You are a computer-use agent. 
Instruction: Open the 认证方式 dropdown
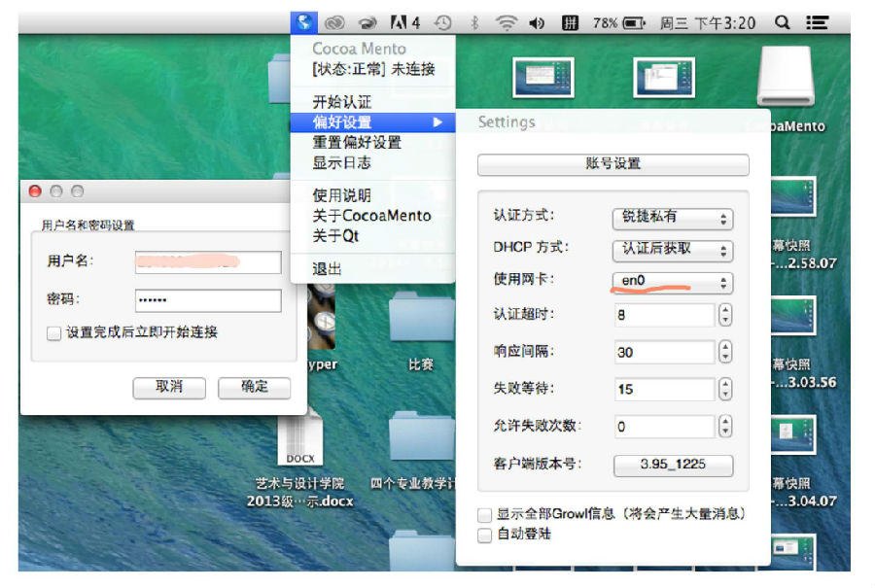(x=672, y=219)
